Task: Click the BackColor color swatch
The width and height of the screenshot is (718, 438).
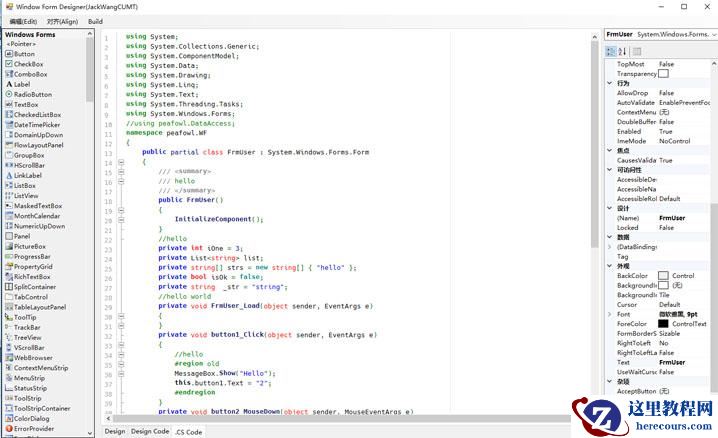Action: point(663,276)
